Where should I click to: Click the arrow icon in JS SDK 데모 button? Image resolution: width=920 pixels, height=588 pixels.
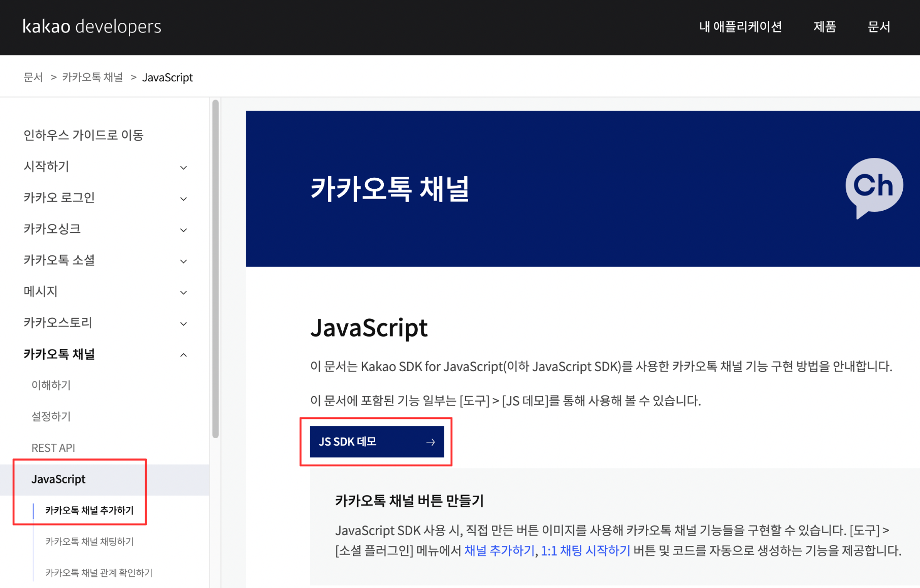coord(431,442)
